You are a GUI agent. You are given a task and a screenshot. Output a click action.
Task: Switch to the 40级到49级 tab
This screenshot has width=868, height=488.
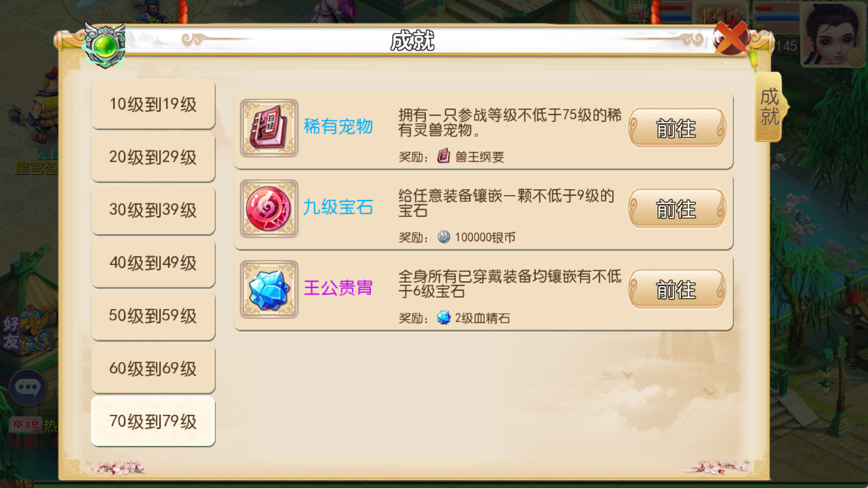pyautogui.click(x=153, y=263)
